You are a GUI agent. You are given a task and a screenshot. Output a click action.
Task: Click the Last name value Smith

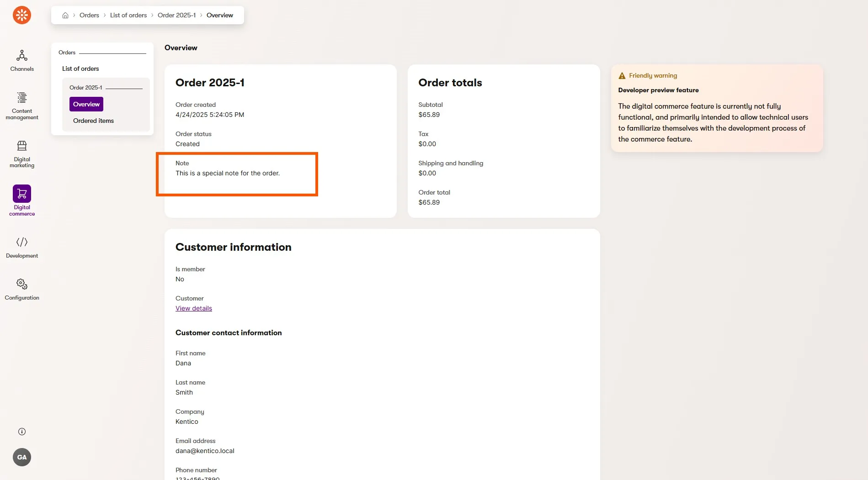[184, 392]
